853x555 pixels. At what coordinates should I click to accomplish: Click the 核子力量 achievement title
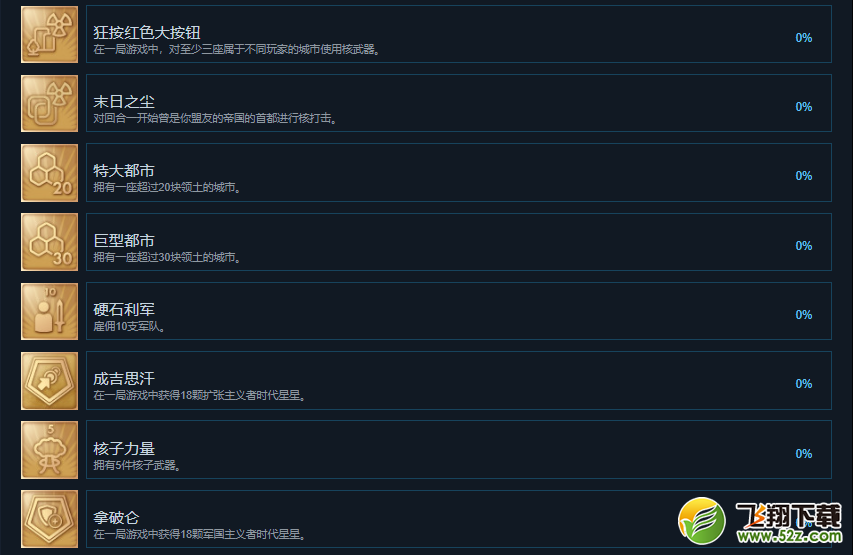tap(124, 448)
